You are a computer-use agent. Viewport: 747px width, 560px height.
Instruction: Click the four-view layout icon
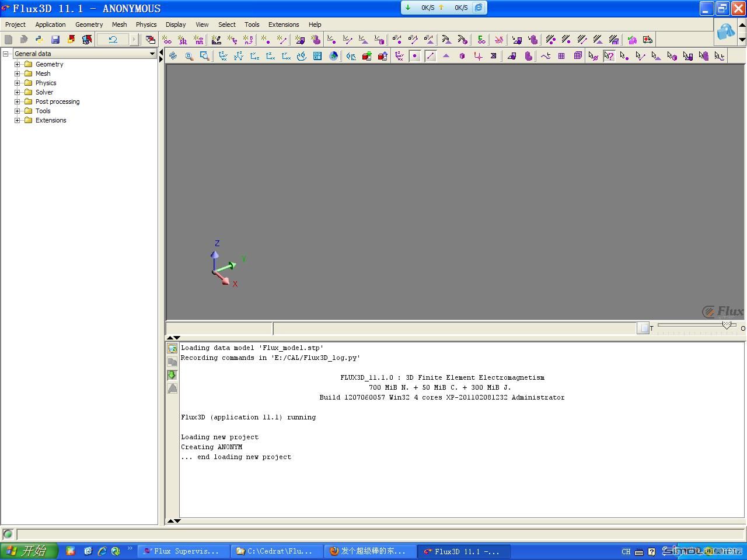coord(317,56)
